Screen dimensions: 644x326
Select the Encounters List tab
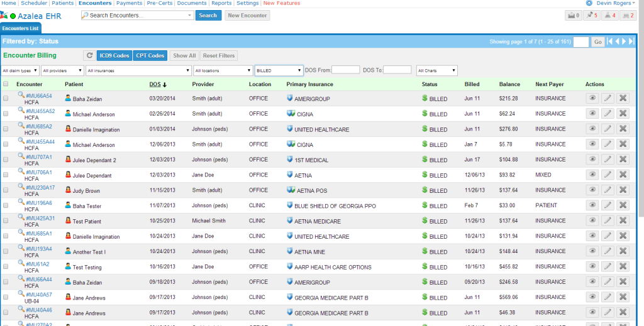point(21,28)
